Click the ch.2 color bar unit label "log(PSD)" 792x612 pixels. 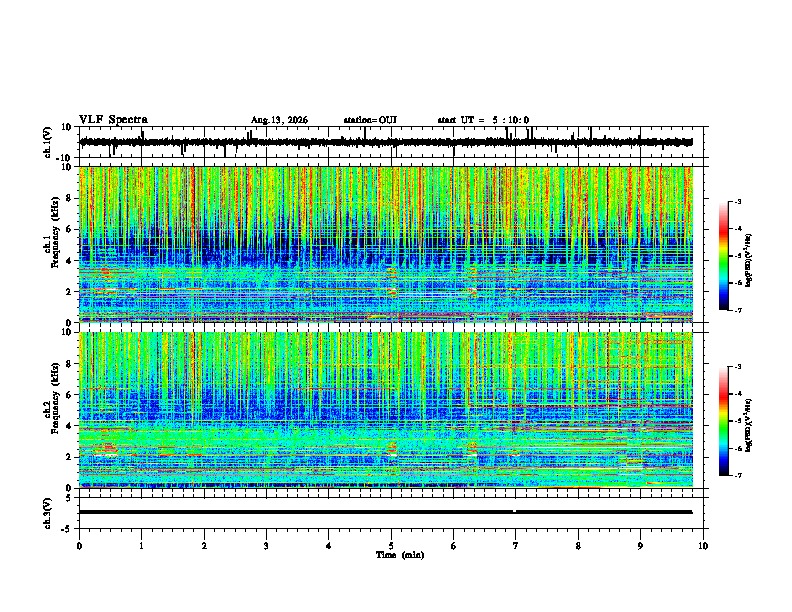(749, 423)
